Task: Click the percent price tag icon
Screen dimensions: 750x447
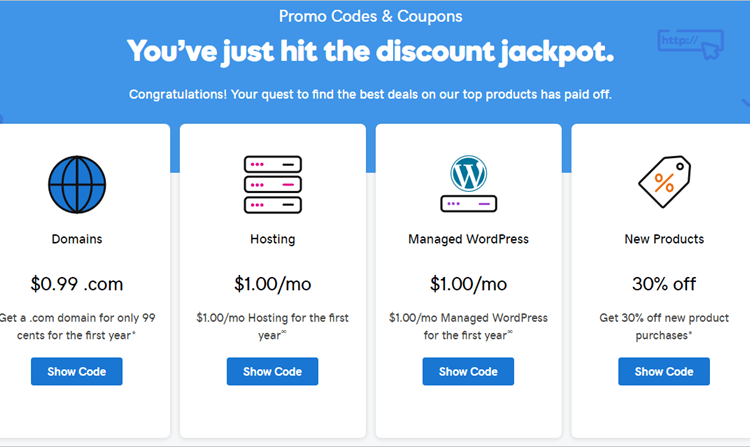Action: click(x=664, y=182)
